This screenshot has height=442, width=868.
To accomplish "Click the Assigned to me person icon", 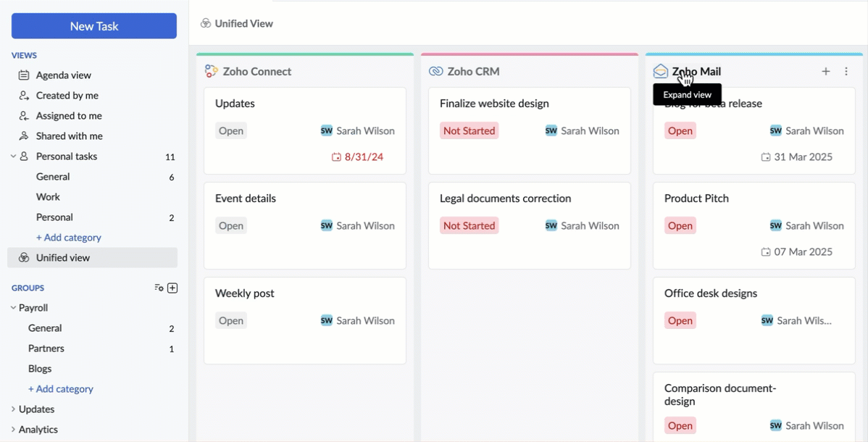I will click(24, 116).
